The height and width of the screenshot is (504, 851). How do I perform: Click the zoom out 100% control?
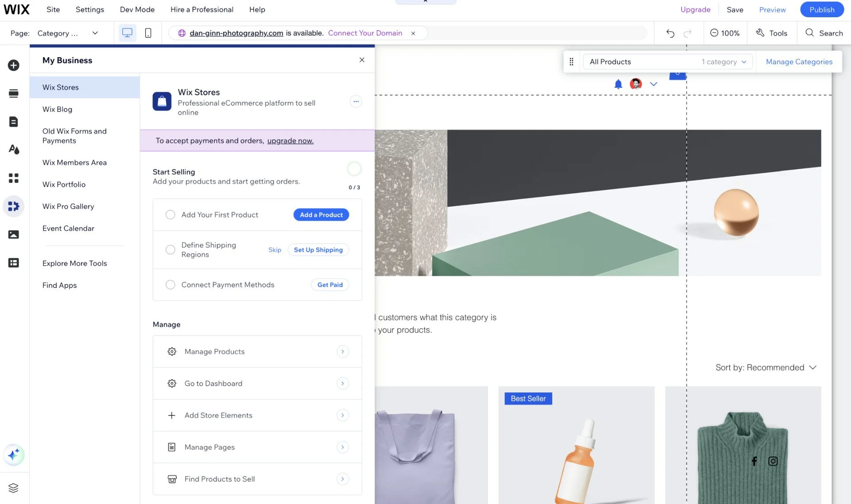(725, 33)
